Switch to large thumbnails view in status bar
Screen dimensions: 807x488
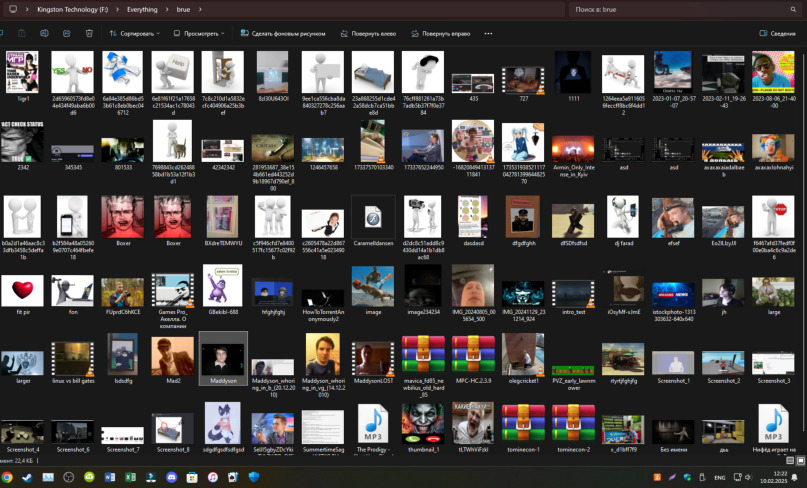point(801,461)
